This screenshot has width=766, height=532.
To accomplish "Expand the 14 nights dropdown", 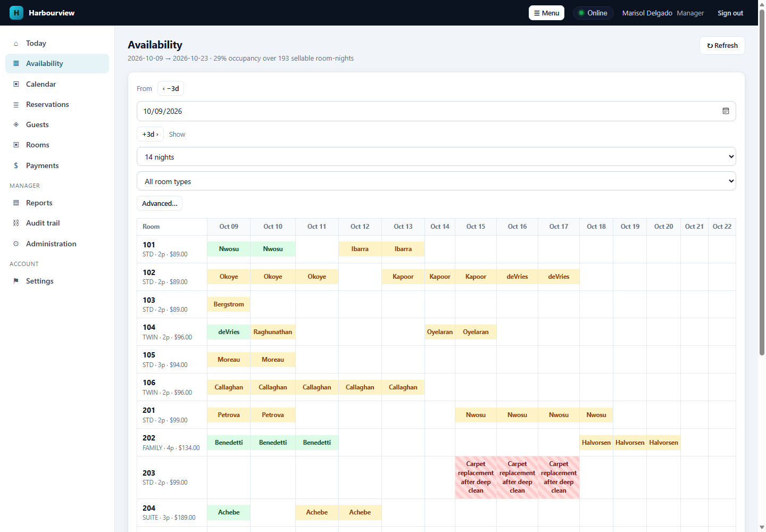I will [436, 157].
